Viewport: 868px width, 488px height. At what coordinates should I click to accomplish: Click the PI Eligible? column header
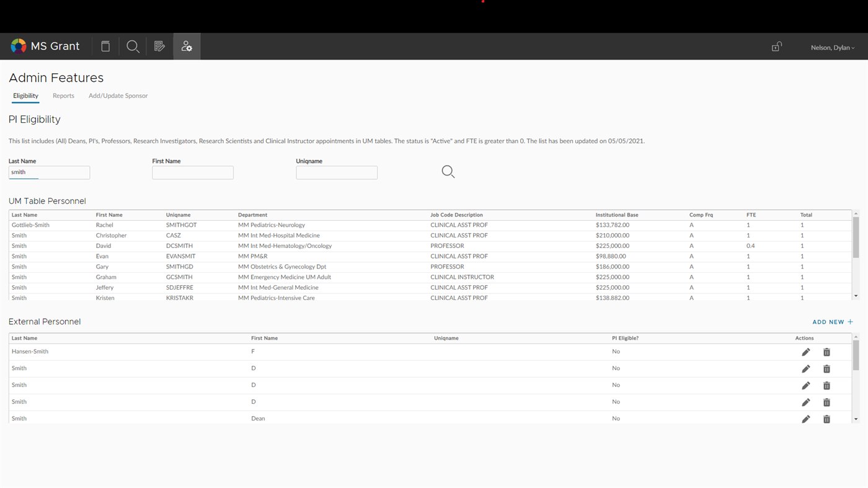point(625,338)
